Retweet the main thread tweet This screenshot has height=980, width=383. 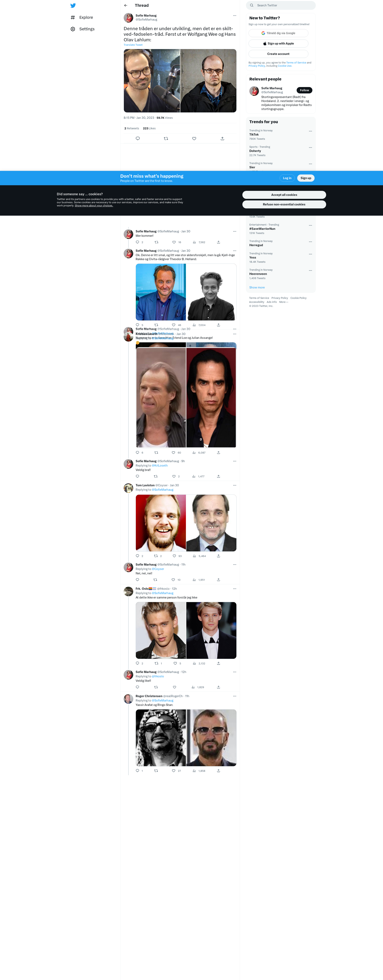point(166,139)
